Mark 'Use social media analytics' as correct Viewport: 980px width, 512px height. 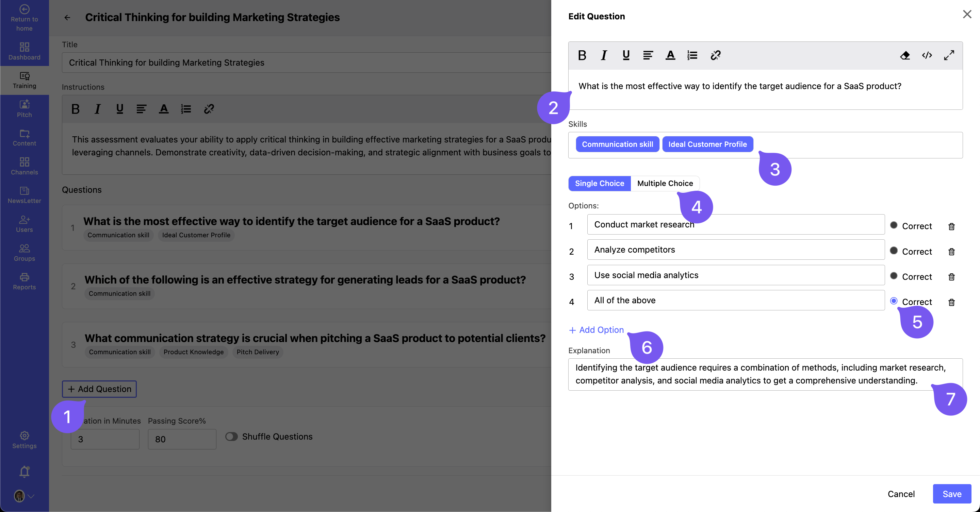894,276
